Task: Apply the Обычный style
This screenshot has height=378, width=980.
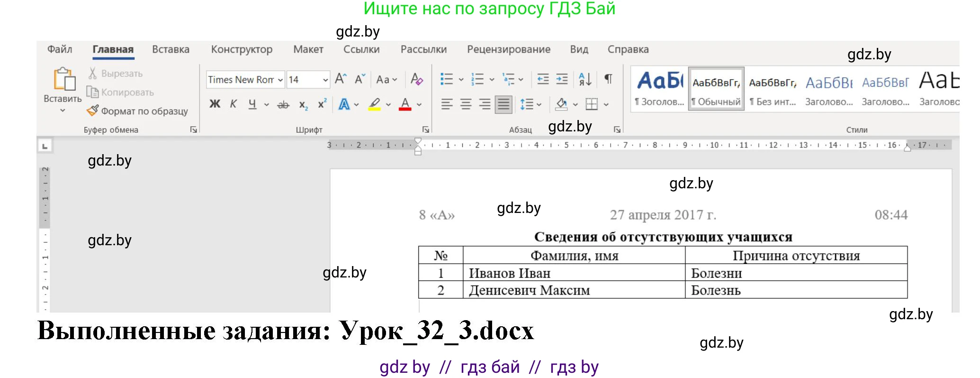Action: point(716,89)
